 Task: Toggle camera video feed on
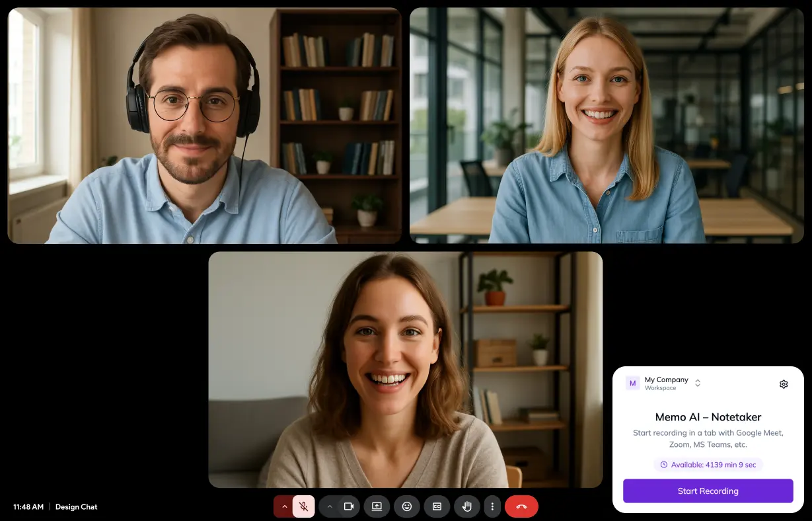[x=349, y=506]
